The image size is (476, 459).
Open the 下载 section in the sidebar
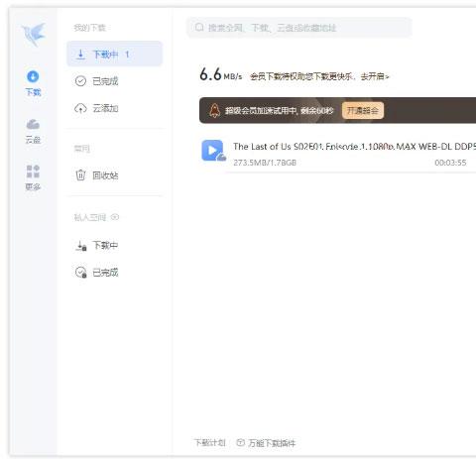(x=33, y=83)
